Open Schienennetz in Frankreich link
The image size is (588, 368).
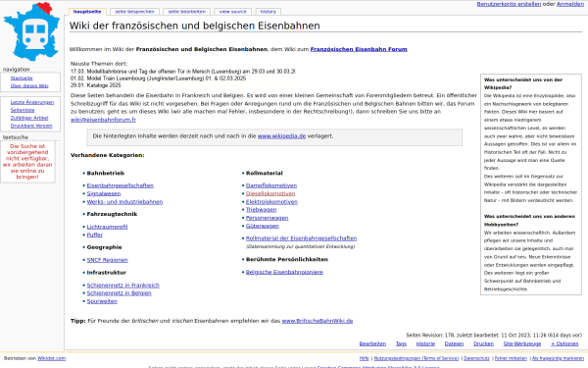click(x=123, y=286)
